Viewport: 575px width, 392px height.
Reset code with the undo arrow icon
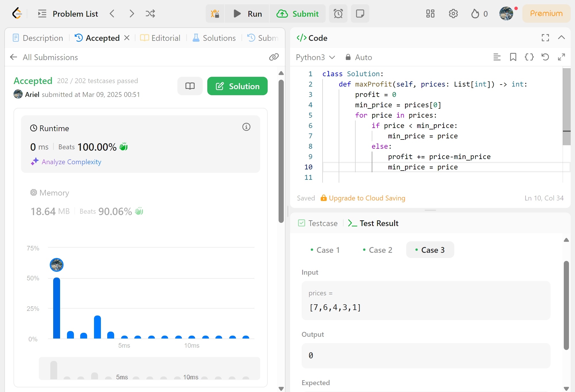(545, 57)
